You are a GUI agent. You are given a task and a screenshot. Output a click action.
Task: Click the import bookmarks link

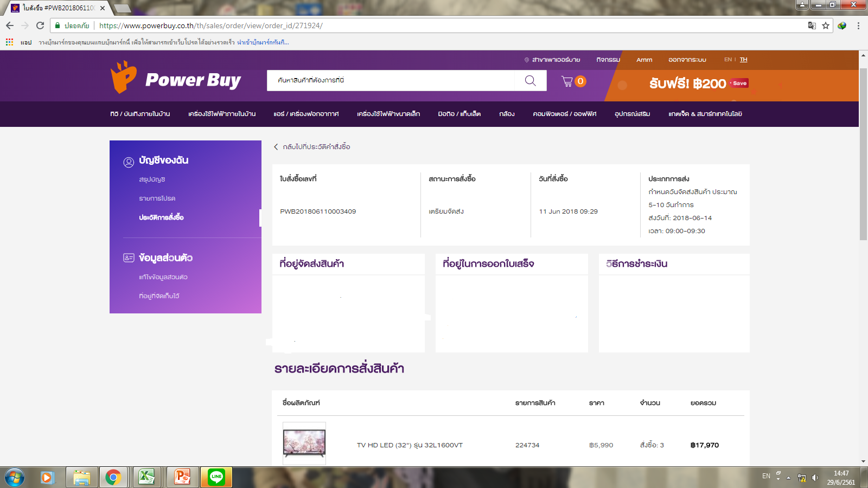[263, 42]
